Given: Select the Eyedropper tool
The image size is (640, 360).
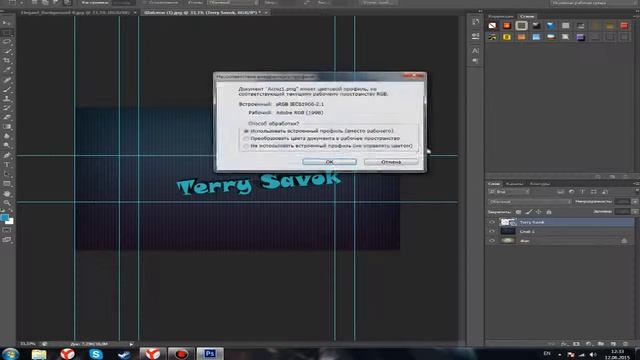Looking at the screenshot, I should pyautogui.click(x=7, y=70).
